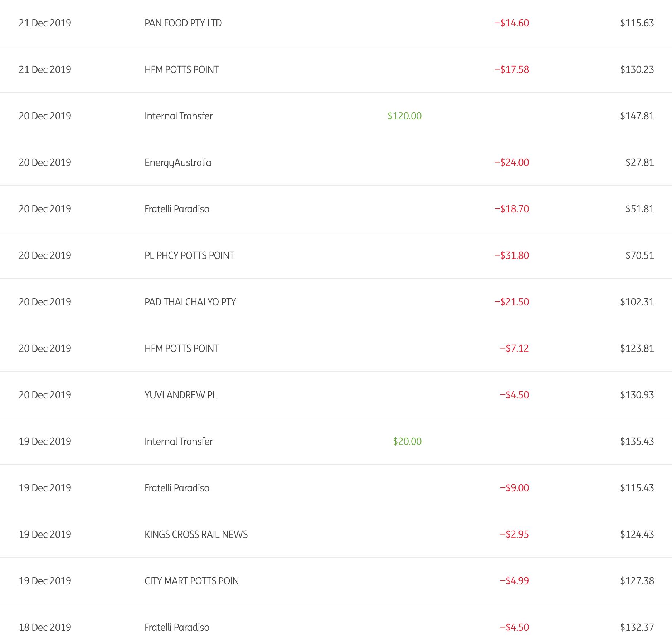Screen dimensions: 672x643
Task: Click the KINGS CROSS RAIL NEWS transaction
Action: coord(196,535)
